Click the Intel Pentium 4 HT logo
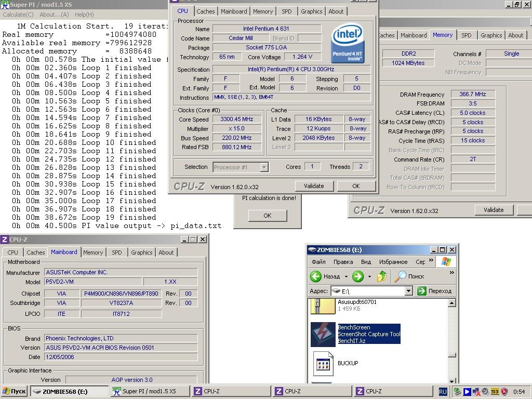 tap(348, 43)
